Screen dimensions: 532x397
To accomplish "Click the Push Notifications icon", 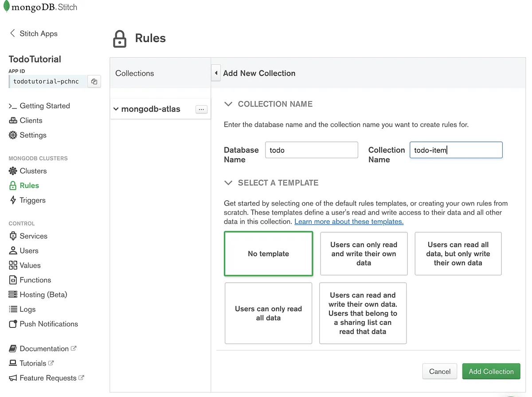I will (x=12, y=324).
